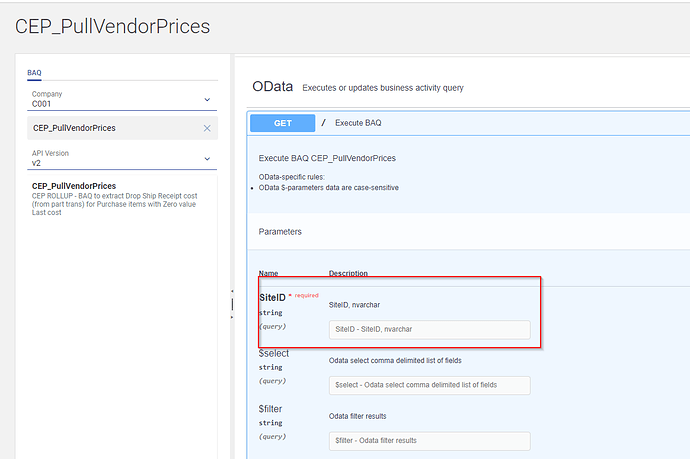
Task: Click the OData section heading
Action: point(272,87)
